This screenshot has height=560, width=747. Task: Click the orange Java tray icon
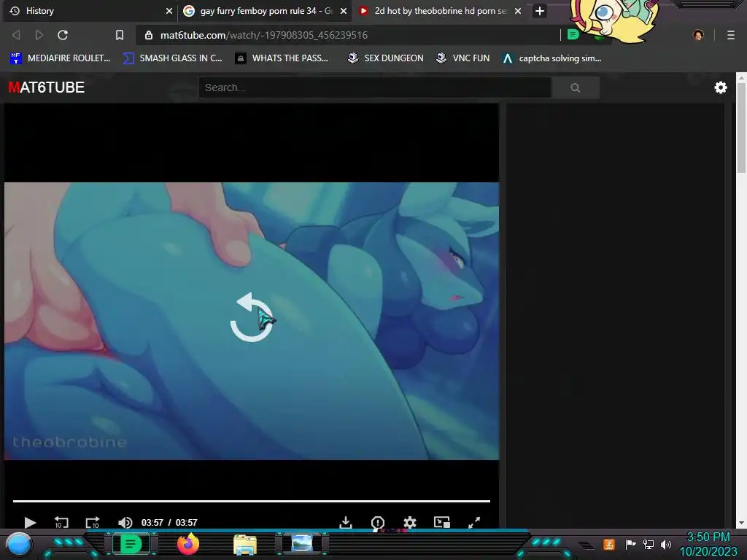coord(608,544)
